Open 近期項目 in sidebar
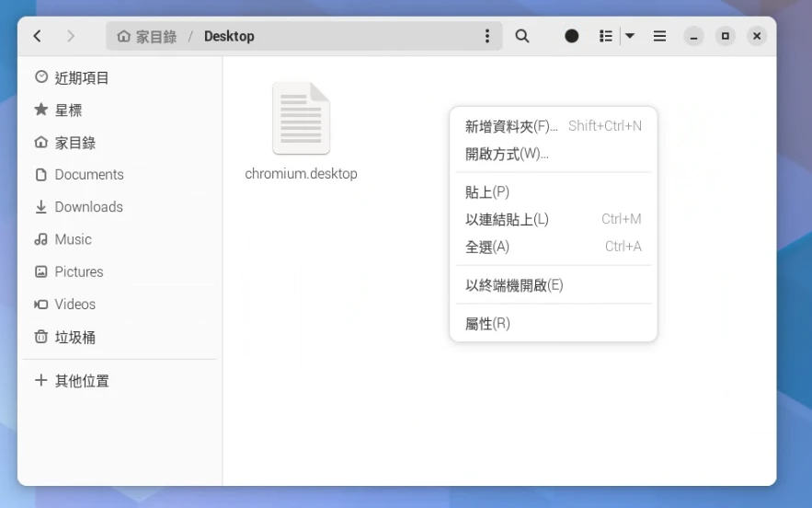The height and width of the screenshot is (508, 812). coord(81,78)
